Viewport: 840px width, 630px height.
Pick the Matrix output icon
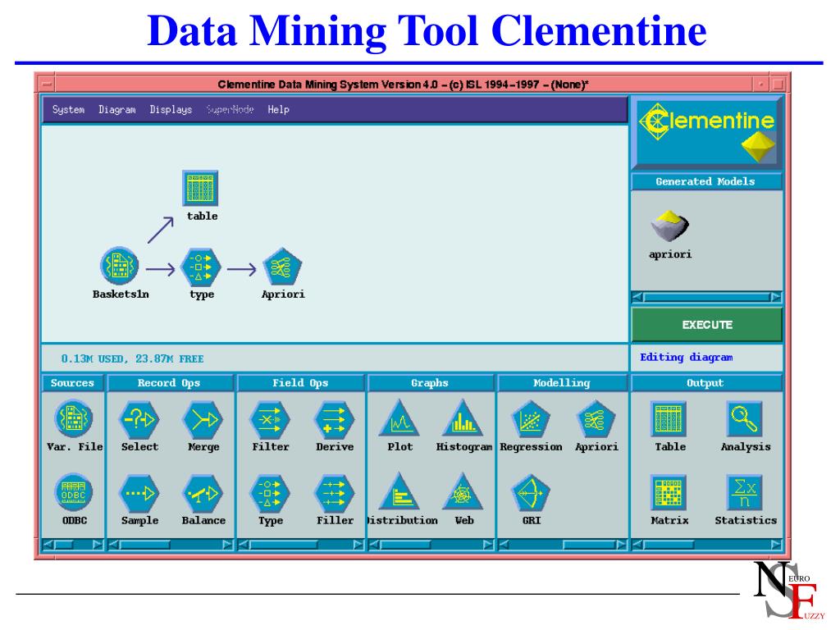(x=669, y=493)
